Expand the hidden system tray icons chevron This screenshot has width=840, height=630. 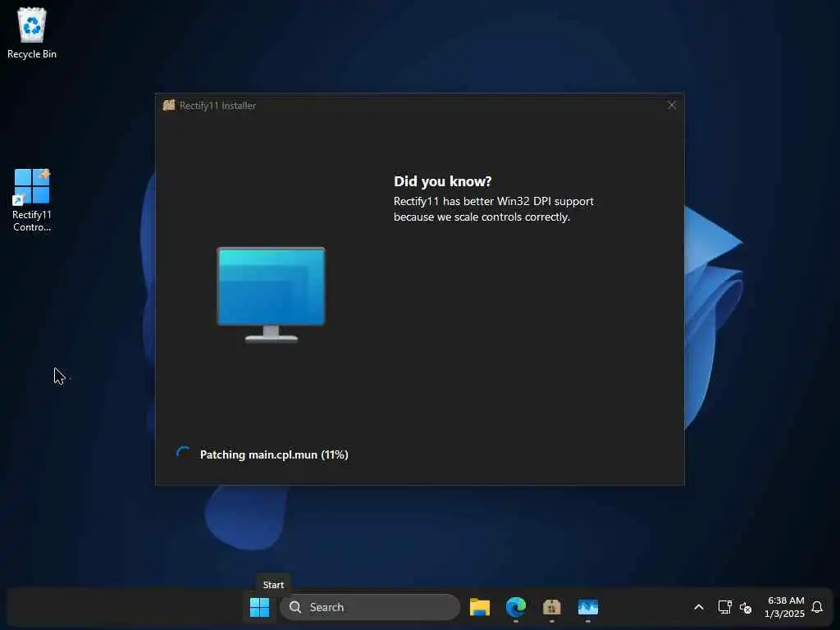coord(699,607)
